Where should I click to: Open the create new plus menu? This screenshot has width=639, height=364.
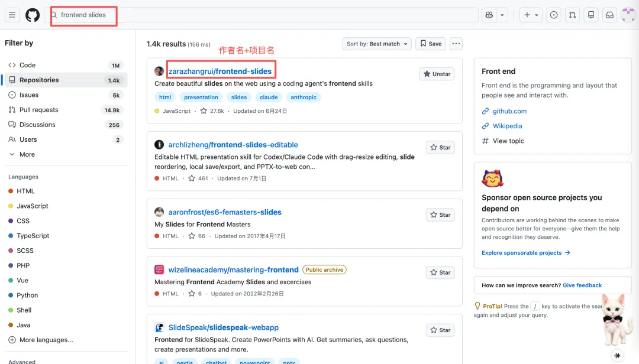tap(531, 15)
